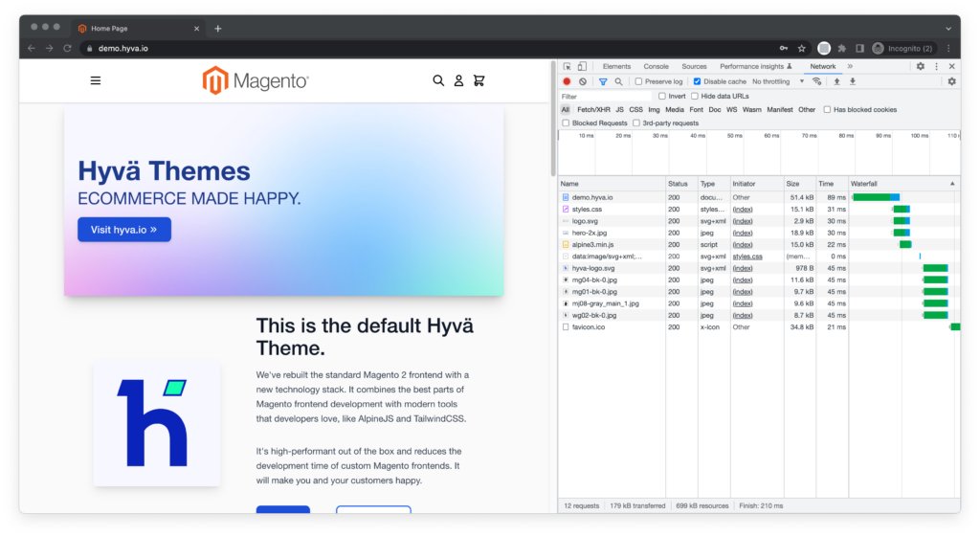The width and height of the screenshot is (980, 537).
Task: Toggle the network filter funnel icon
Action: 603,81
